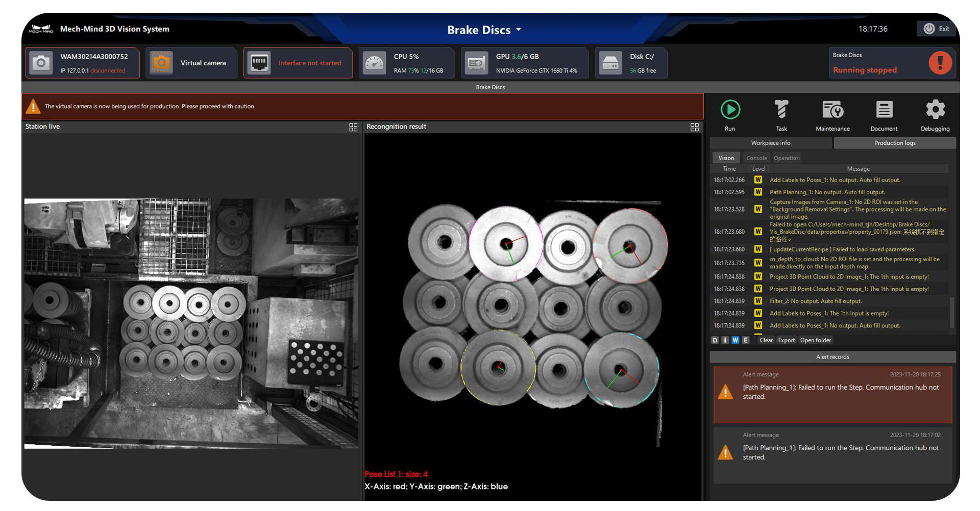Viewport: 980px width, 511px height.
Task: Click the Clear button to clear logs
Action: [766, 340]
